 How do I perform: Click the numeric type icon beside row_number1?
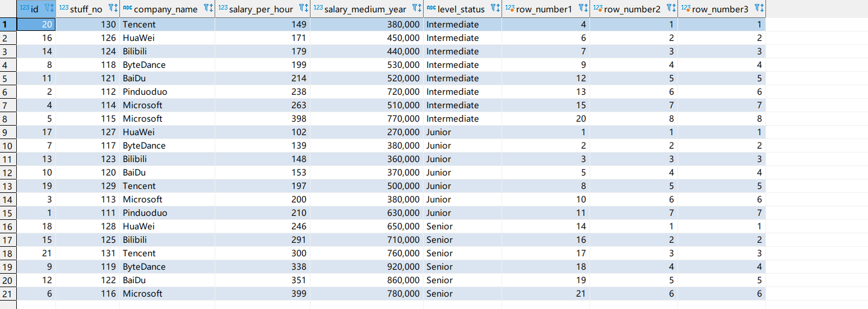(x=510, y=8)
